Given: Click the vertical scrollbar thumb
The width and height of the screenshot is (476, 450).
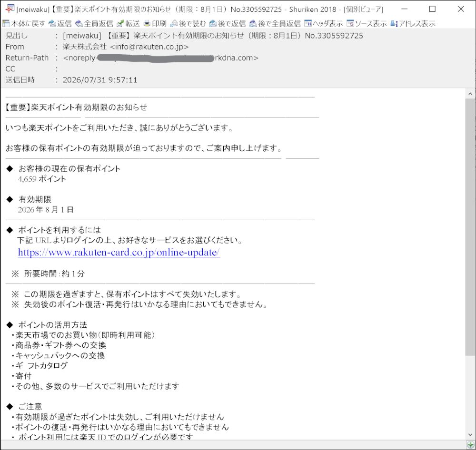Looking at the screenshot, I should coord(470,227).
